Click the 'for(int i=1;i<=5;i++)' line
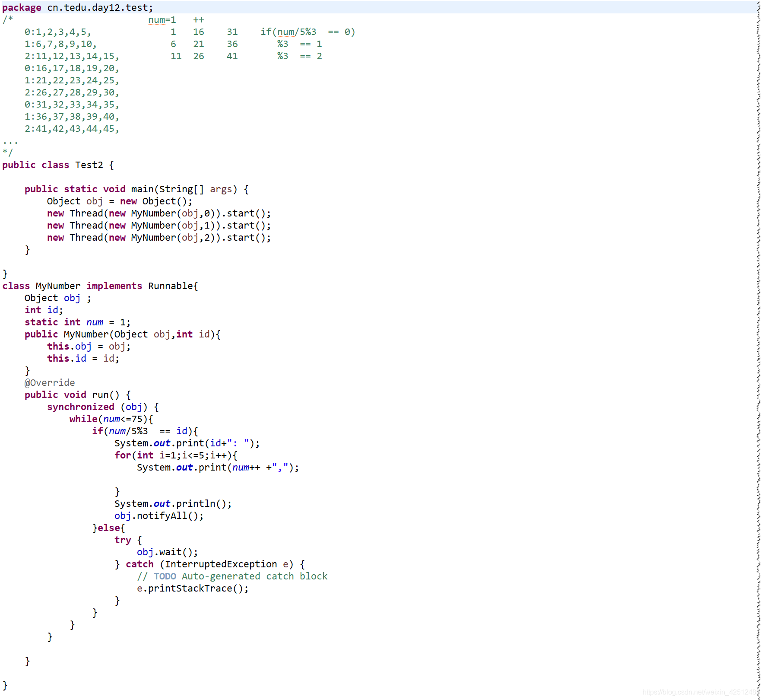Viewport: 764px width, 700px height. point(176,455)
